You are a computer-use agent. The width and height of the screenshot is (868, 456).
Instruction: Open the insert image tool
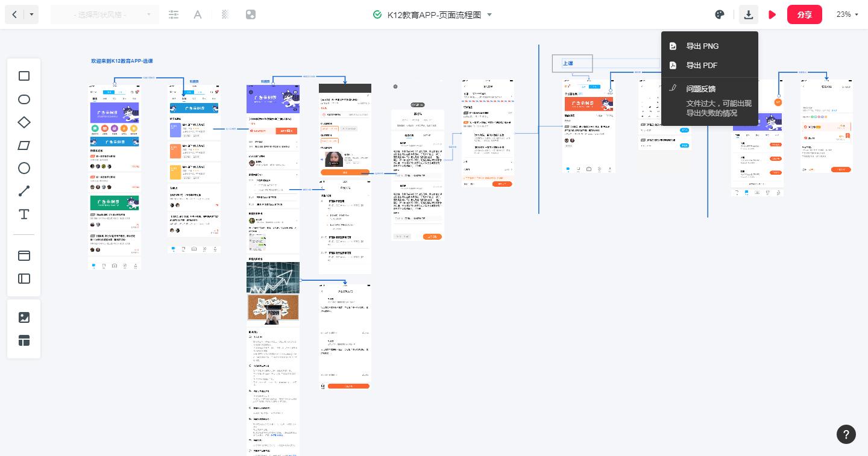(24, 317)
